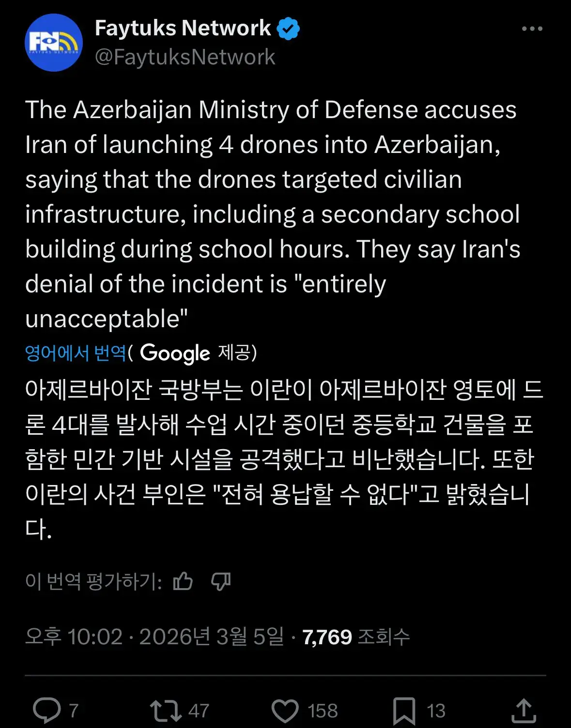
Task: Open the share upload icon
Action: [x=524, y=711]
